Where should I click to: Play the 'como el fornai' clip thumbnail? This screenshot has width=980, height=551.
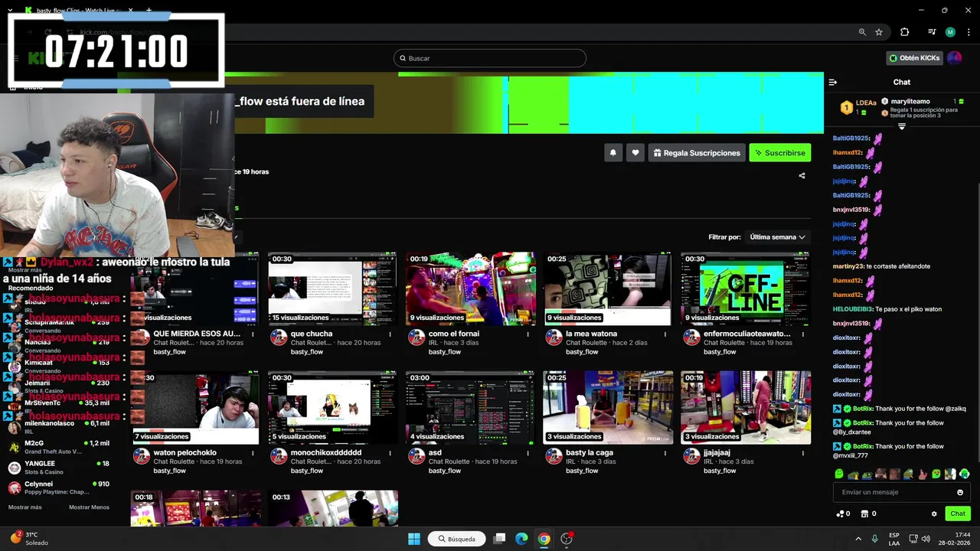pos(470,289)
